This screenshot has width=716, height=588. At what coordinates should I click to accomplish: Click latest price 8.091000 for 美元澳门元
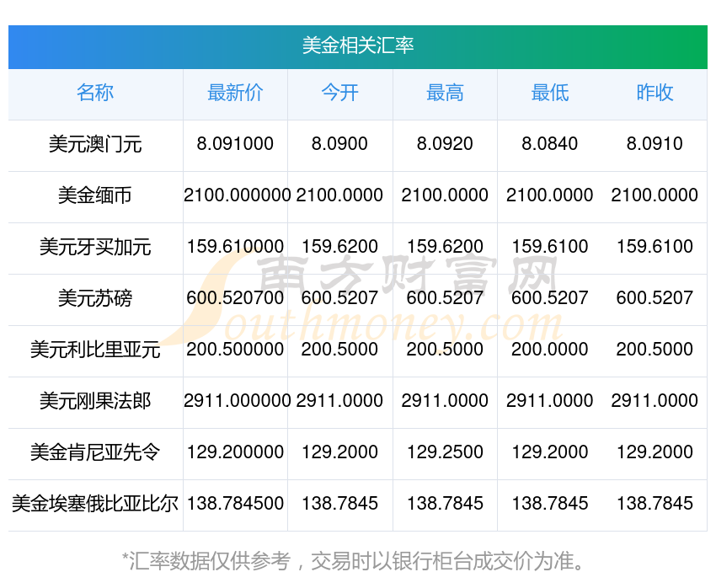(235, 144)
